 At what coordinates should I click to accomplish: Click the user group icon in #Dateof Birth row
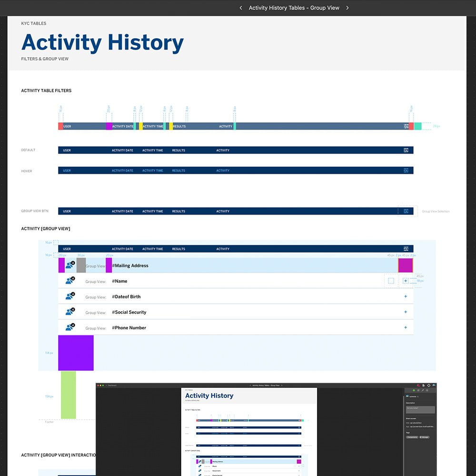(70, 296)
